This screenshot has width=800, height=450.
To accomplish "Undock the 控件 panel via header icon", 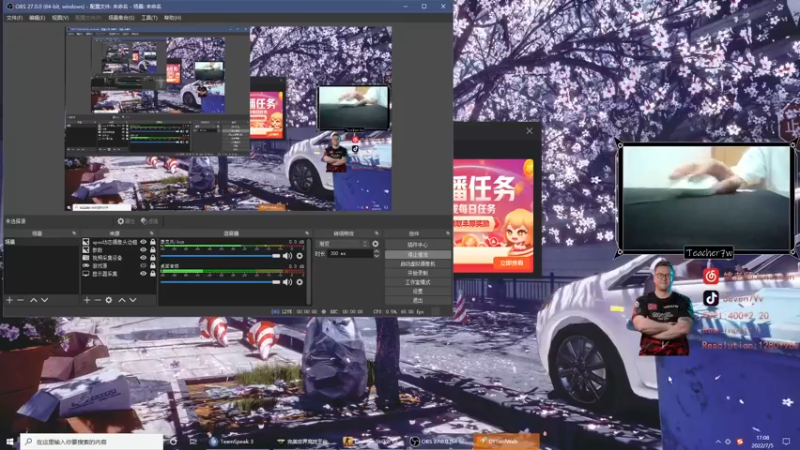I will click(447, 233).
